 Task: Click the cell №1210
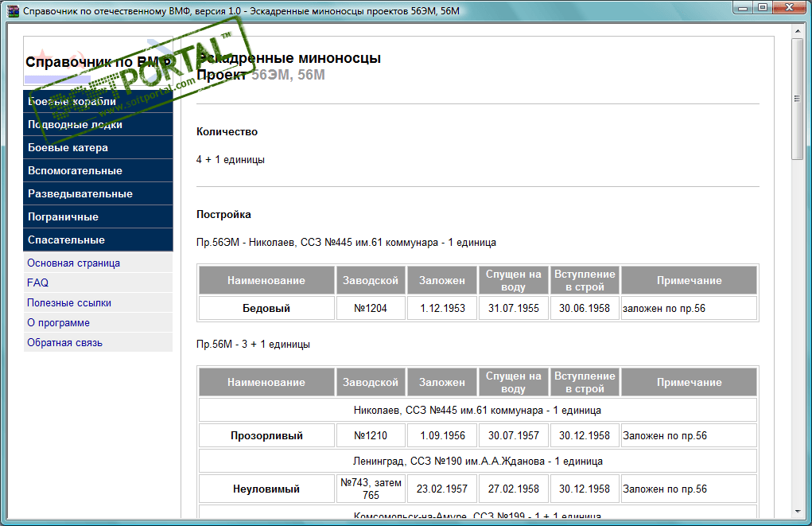click(371, 436)
